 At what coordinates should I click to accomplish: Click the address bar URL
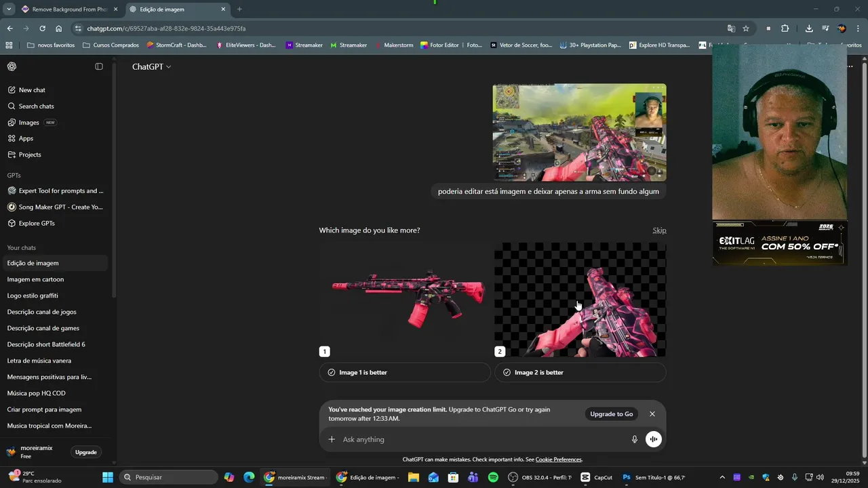coord(166,28)
